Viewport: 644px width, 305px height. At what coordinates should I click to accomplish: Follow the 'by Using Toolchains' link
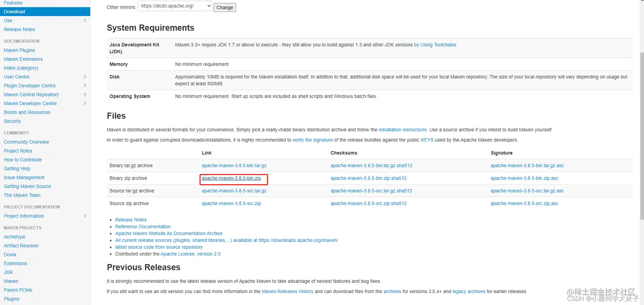(435, 45)
